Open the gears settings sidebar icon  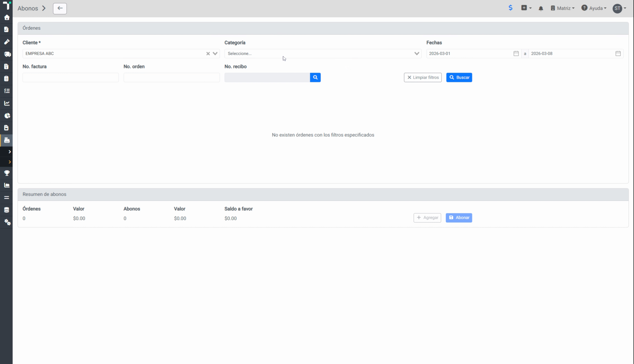pos(7,222)
